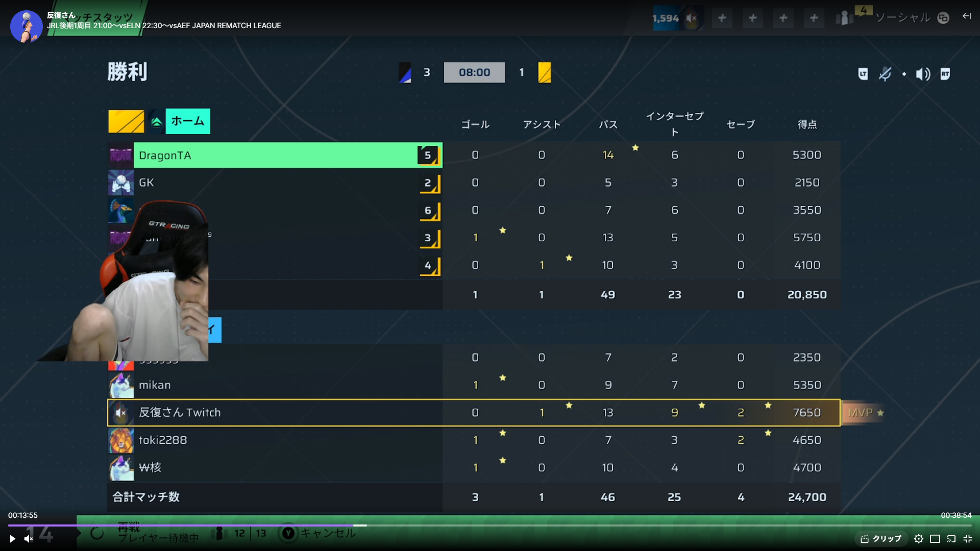Select the MVP-highlighted 反復さん Twitch row
980x551 pixels.
474,413
